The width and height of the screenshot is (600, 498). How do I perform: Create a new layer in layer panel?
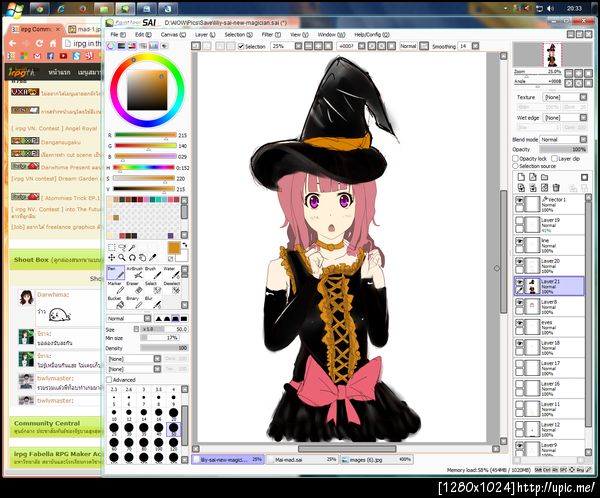click(x=521, y=177)
